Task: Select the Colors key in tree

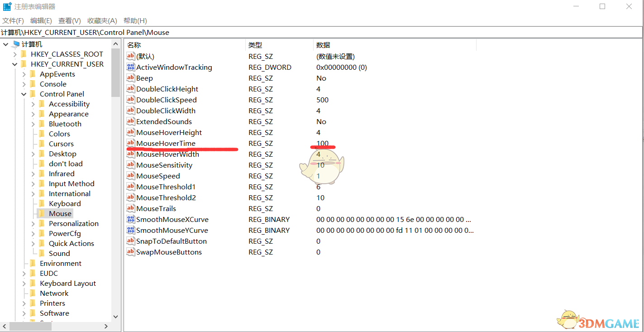Action: [59, 134]
